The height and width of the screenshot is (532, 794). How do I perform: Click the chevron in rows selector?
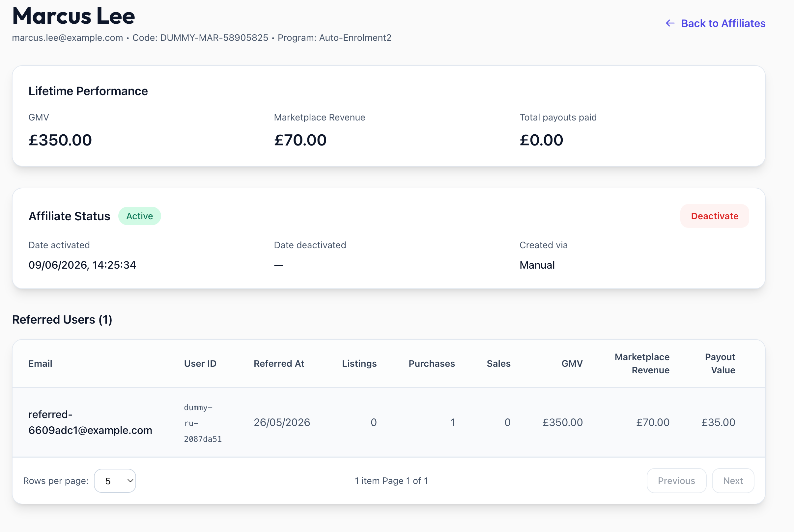point(130,481)
